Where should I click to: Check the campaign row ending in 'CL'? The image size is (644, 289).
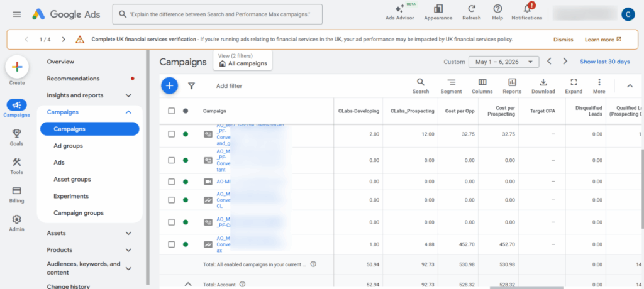[x=171, y=200]
